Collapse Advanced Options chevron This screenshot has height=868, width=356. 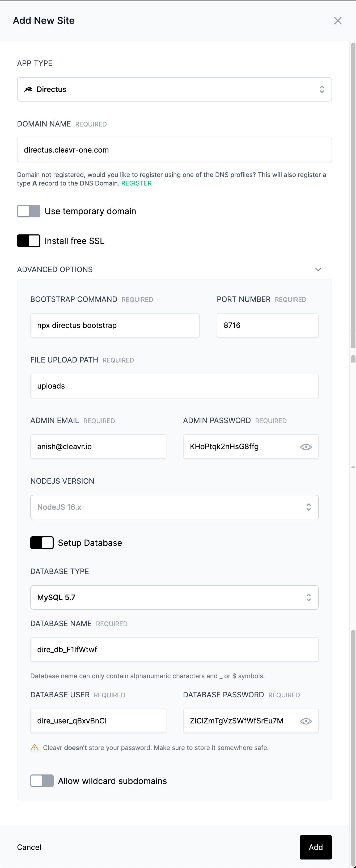tap(318, 269)
